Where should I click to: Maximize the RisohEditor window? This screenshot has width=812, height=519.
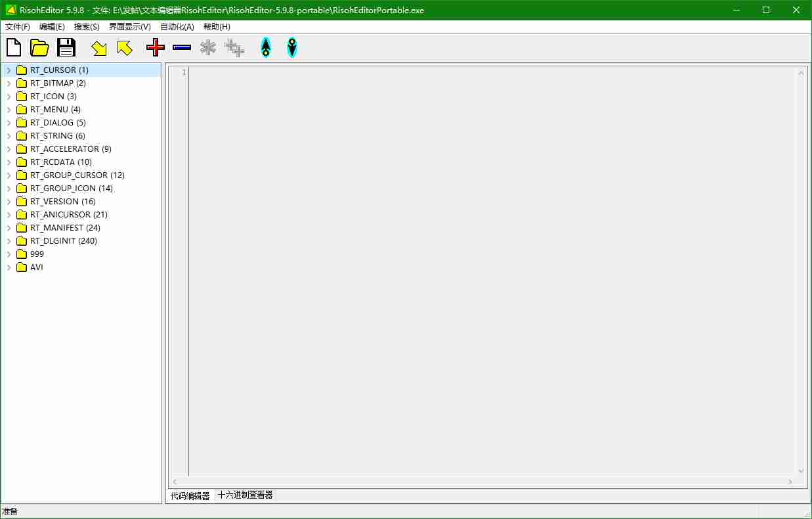[766, 10]
